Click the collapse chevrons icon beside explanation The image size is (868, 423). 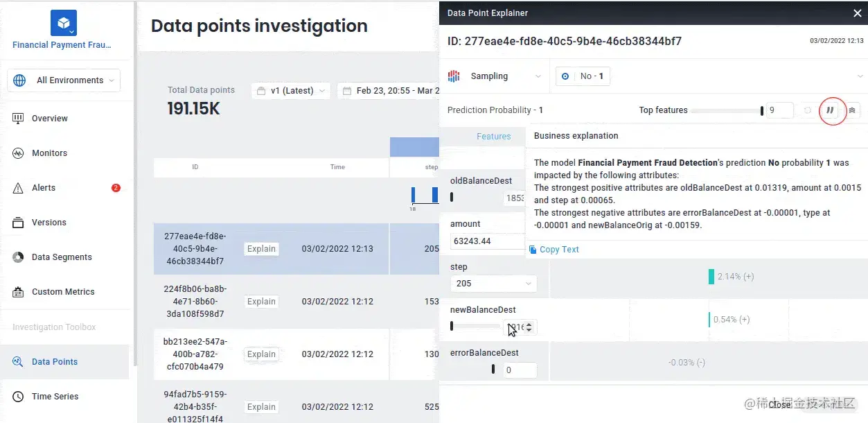pyautogui.click(x=853, y=110)
